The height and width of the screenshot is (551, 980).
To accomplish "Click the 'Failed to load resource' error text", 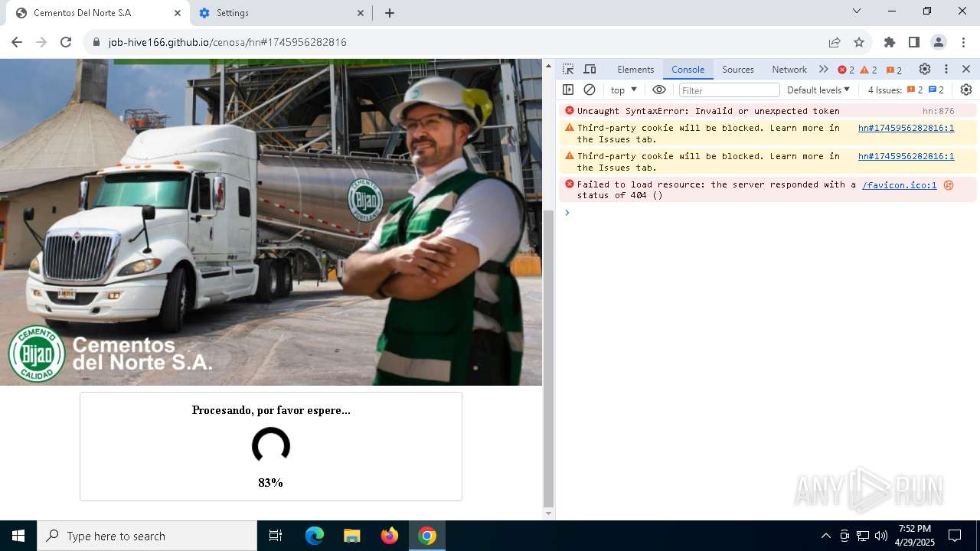I will 717,190.
